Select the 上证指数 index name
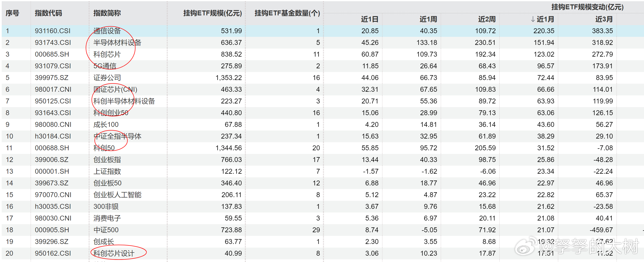 107,171
